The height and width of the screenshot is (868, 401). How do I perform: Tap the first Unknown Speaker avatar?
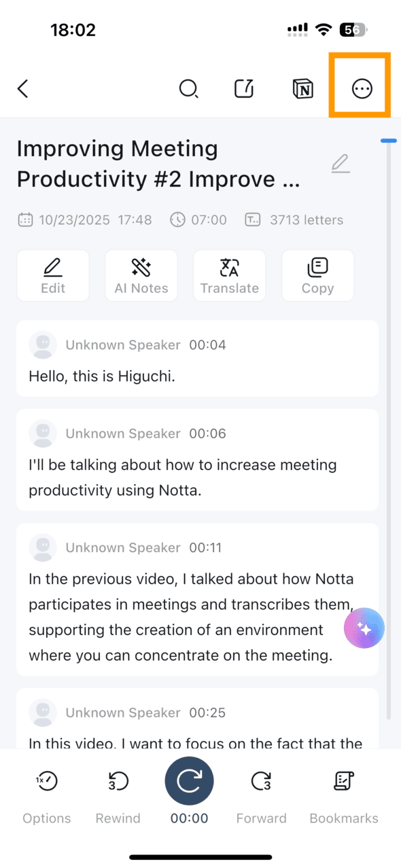43,345
